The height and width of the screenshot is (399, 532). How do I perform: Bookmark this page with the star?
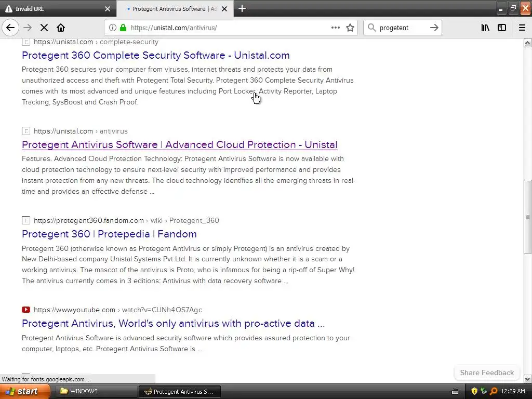tap(350, 28)
